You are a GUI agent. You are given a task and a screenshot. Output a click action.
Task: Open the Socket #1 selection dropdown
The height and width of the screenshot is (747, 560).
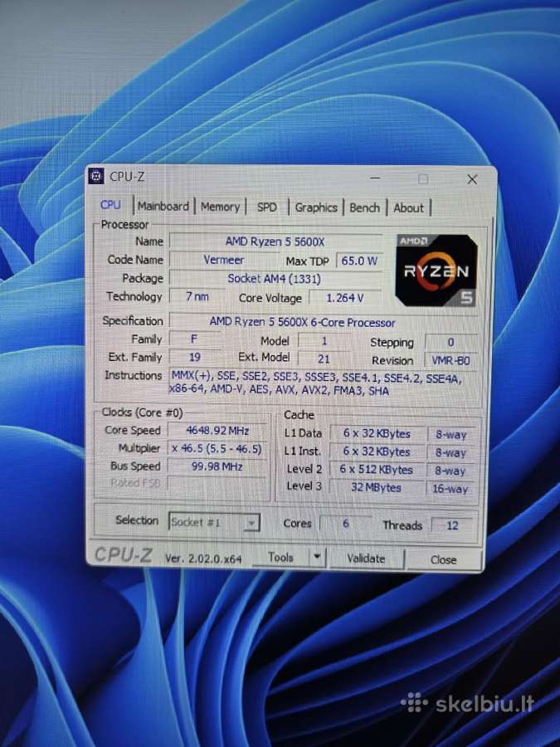coord(214,523)
